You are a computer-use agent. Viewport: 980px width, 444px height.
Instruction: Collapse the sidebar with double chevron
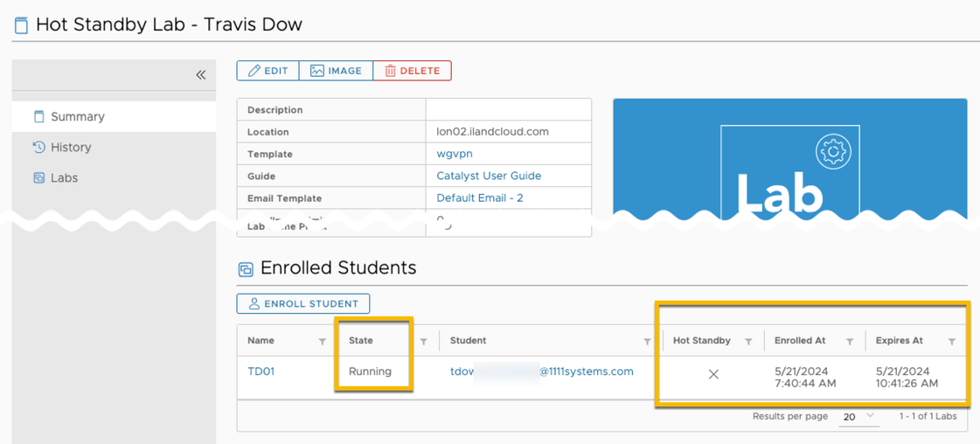(x=200, y=75)
